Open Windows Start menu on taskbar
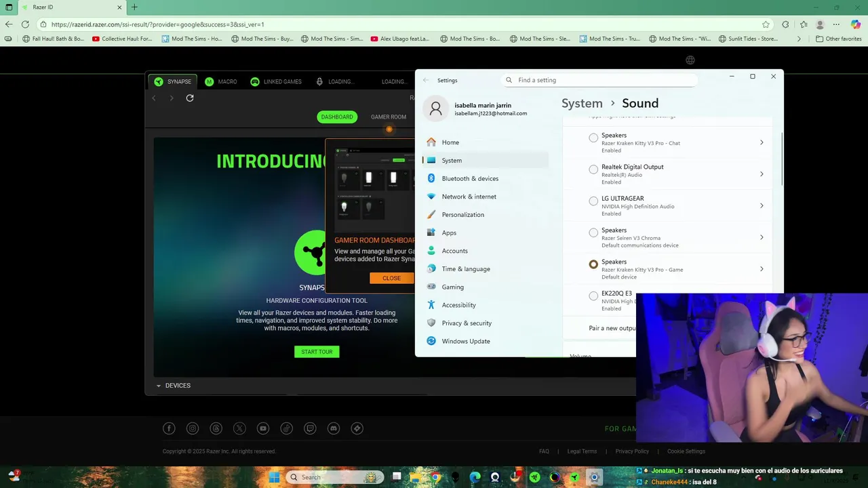Screen dimensions: 868x488 [274, 477]
